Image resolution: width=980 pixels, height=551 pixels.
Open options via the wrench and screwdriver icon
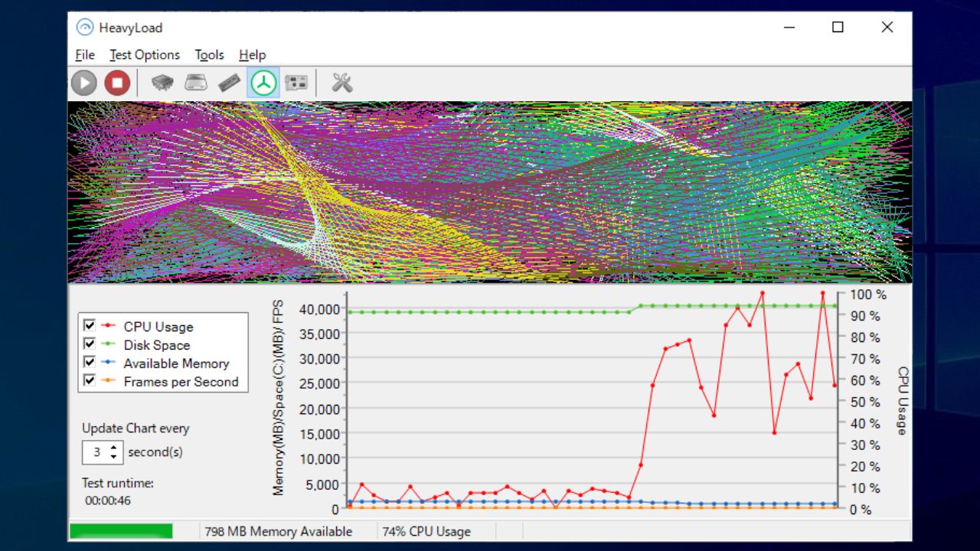click(342, 83)
